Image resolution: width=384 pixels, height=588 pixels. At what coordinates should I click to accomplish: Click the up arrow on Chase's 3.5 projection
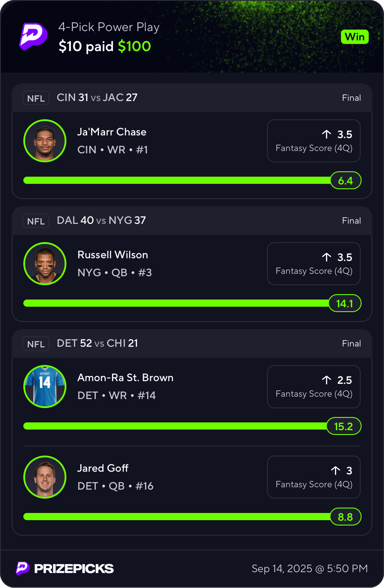point(327,135)
